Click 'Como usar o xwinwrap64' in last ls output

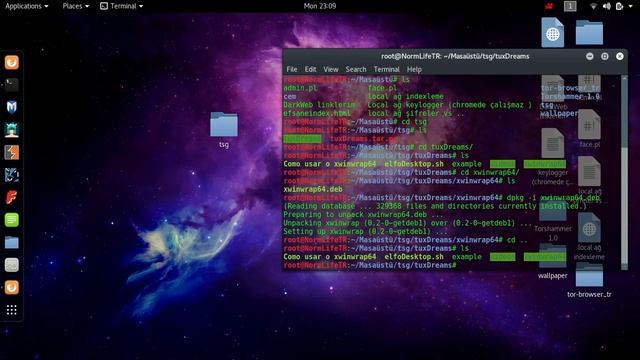pyautogui.click(x=329, y=257)
